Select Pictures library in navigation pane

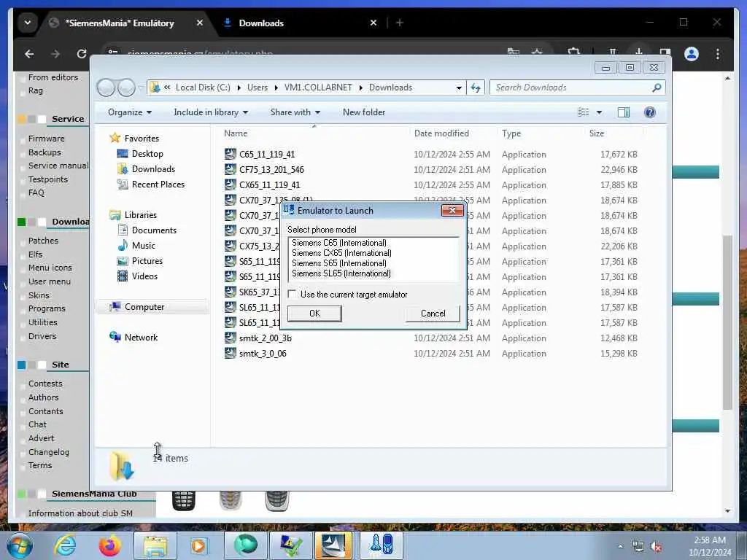pyautogui.click(x=147, y=261)
